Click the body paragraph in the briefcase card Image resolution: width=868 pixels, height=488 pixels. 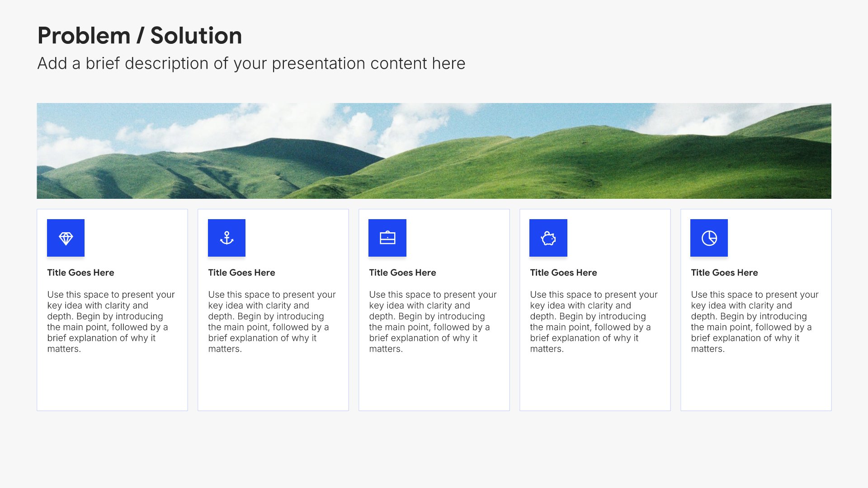click(433, 322)
